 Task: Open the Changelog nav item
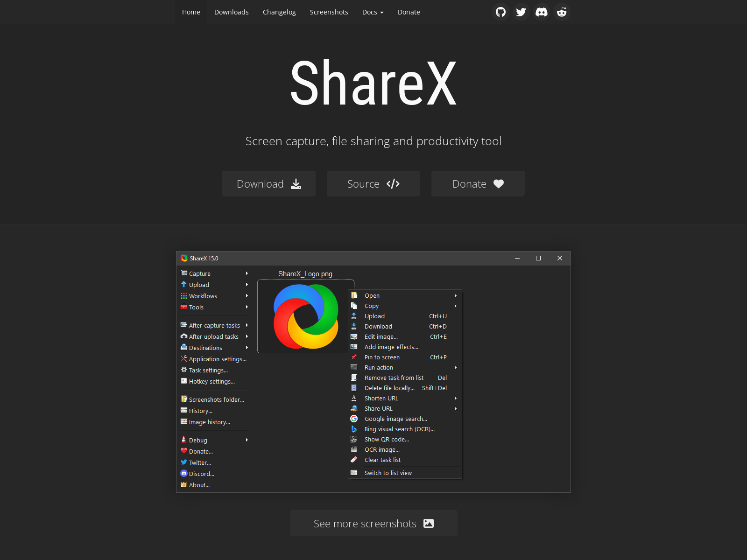pyautogui.click(x=279, y=12)
